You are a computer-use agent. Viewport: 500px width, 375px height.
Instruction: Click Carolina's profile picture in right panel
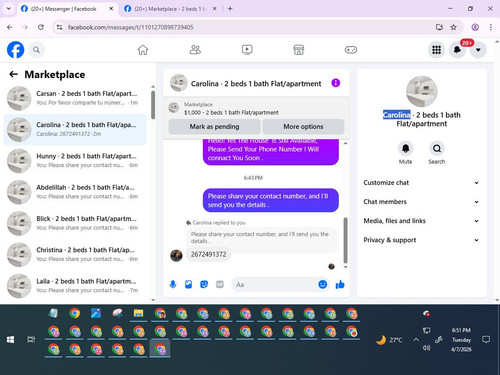[422, 92]
